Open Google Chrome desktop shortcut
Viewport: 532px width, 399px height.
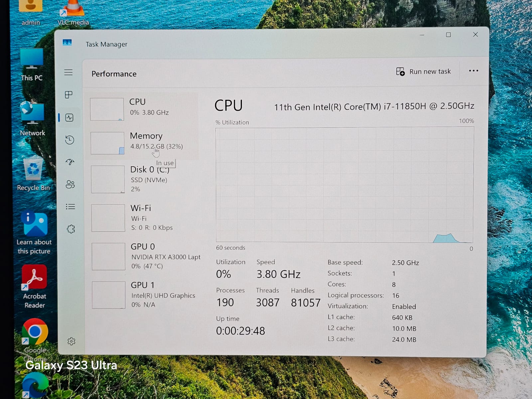point(35,340)
